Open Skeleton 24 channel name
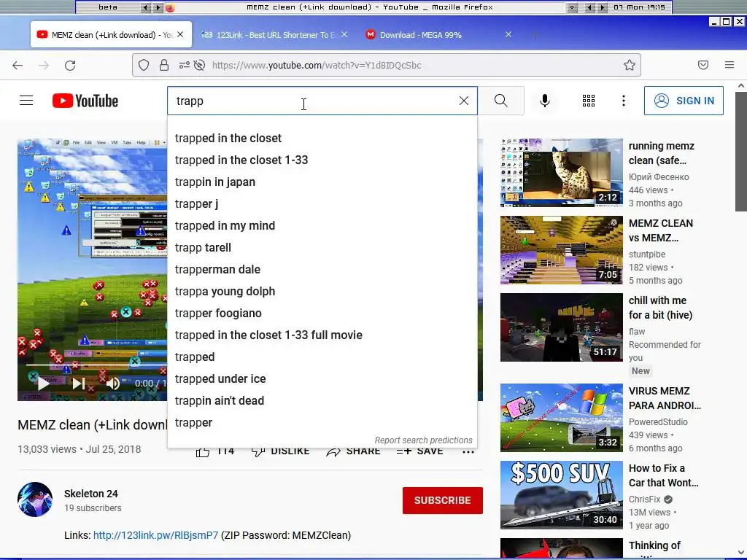Image resolution: width=747 pixels, height=560 pixels. [x=91, y=494]
